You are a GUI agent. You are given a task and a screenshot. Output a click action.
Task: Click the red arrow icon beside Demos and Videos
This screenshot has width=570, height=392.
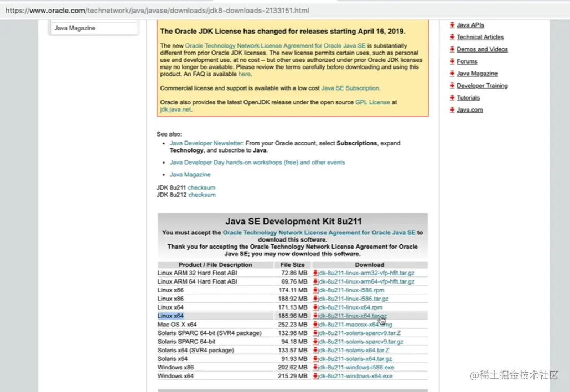[x=452, y=49]
